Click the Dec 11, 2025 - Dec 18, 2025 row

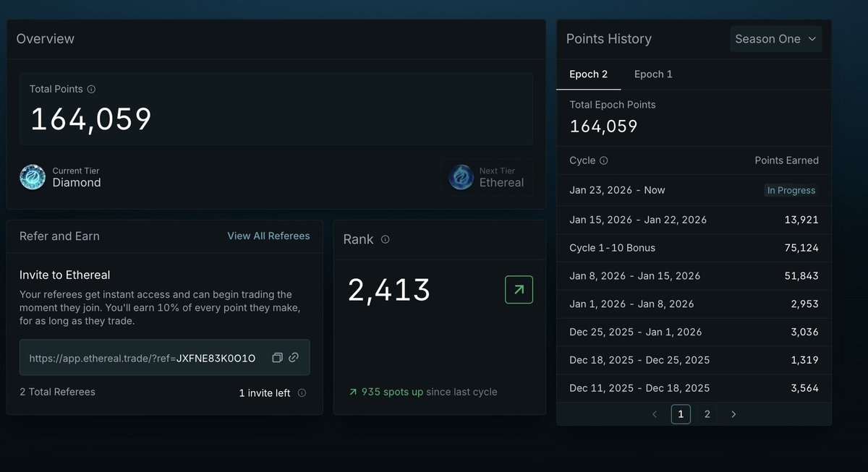tap(694, 388)
